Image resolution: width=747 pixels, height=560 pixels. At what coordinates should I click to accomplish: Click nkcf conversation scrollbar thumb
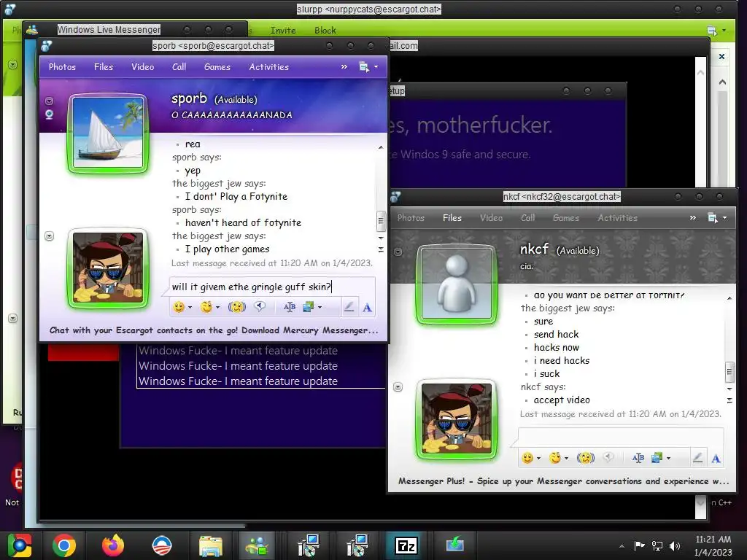click(729, 372)
